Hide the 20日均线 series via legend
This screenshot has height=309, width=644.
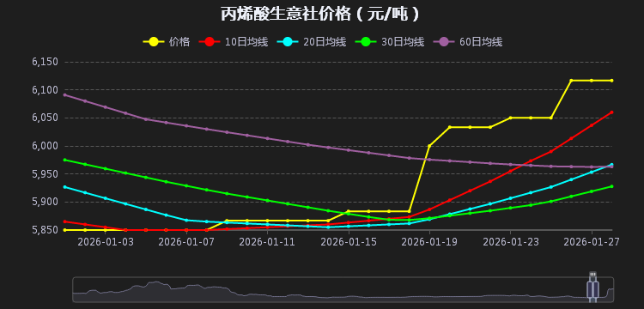point(312,41)
